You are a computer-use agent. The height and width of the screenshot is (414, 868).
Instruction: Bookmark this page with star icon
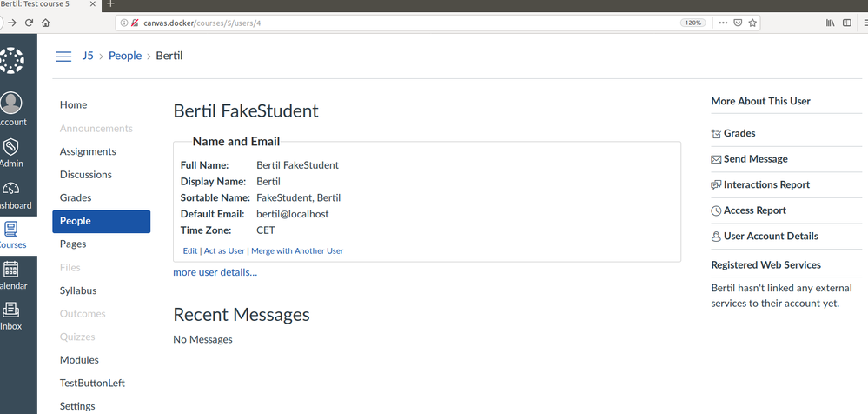coord(752,23)
